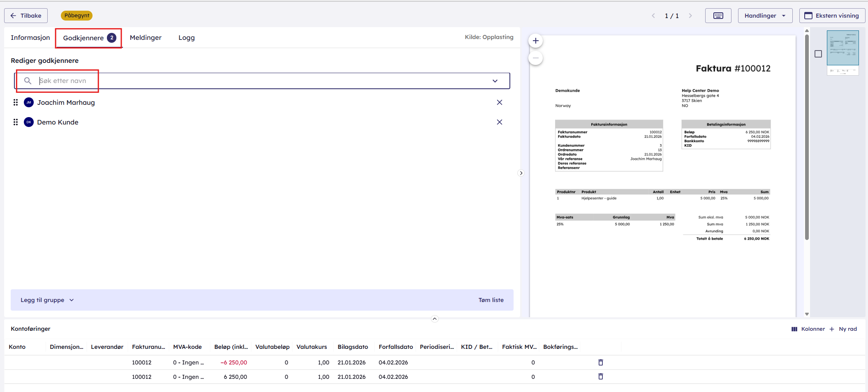
Task: Open the Kolonner column settings
Action: (808, 329)
